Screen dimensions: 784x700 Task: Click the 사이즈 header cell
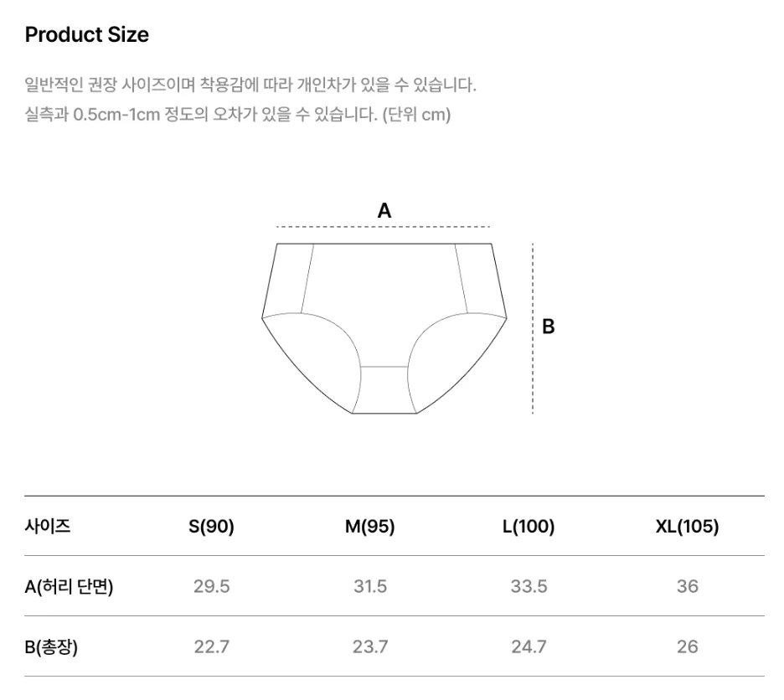click(x=48, y=526)
